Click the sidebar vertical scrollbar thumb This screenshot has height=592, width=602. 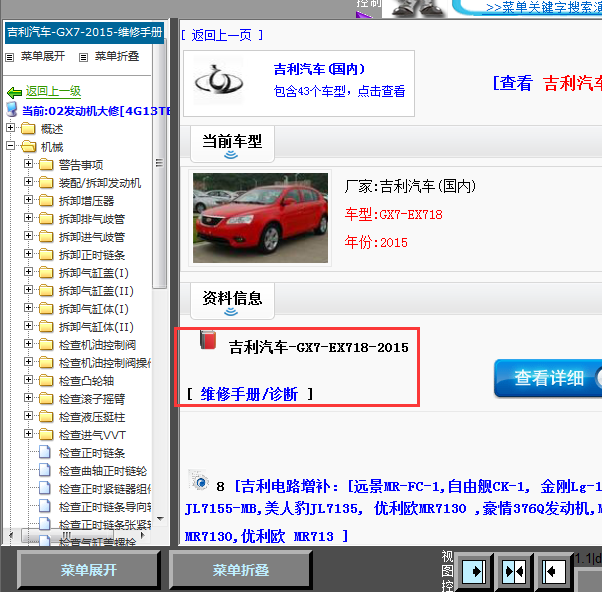click(x=159, y=163)
